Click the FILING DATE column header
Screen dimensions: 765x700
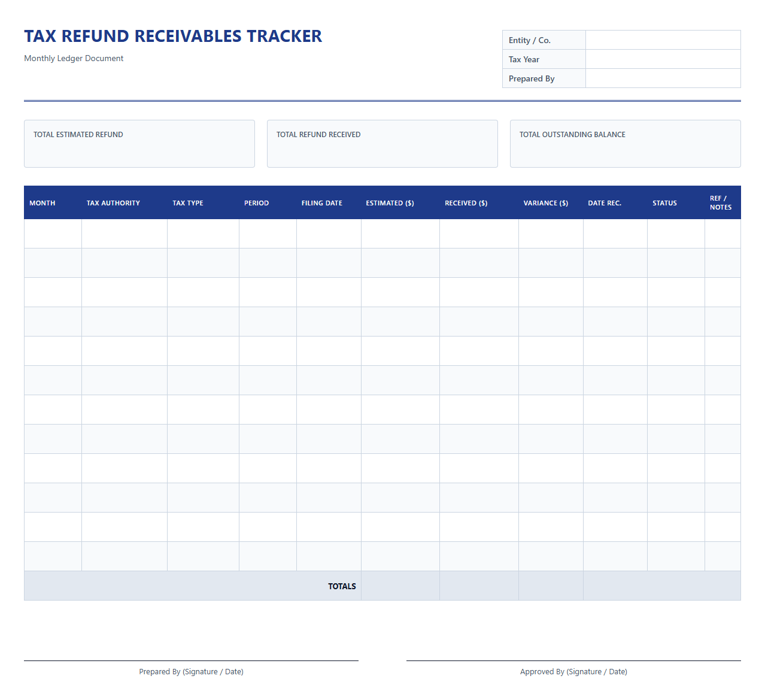click(329, 203)
